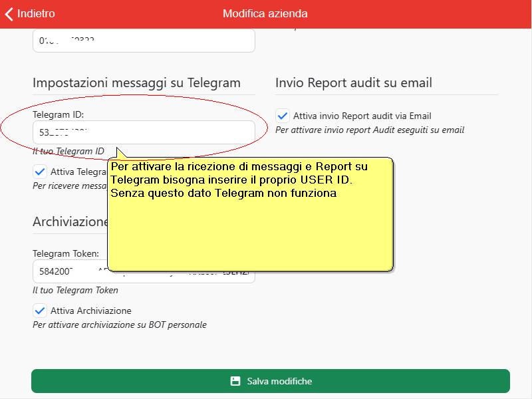The height and width of the screenshot is (399, 532).
Task: Click the 'Impostazioni messaggi su Telegram' heading
Action: click(x=136, y=82)
